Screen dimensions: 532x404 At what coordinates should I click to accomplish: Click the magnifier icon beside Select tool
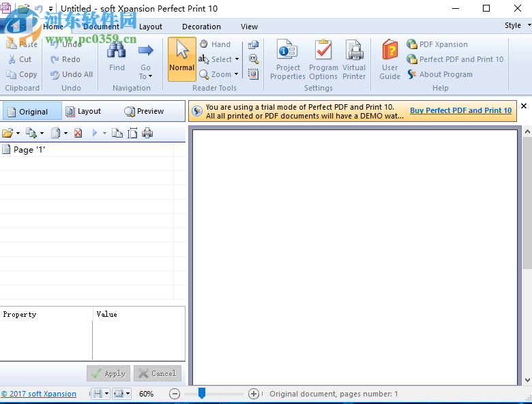click(x=254, y=59)
